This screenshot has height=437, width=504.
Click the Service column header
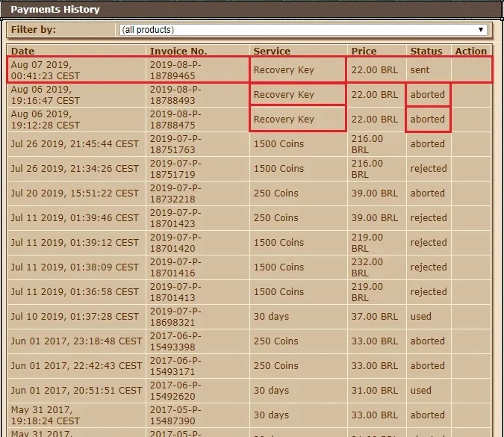[x=272, y=51]
